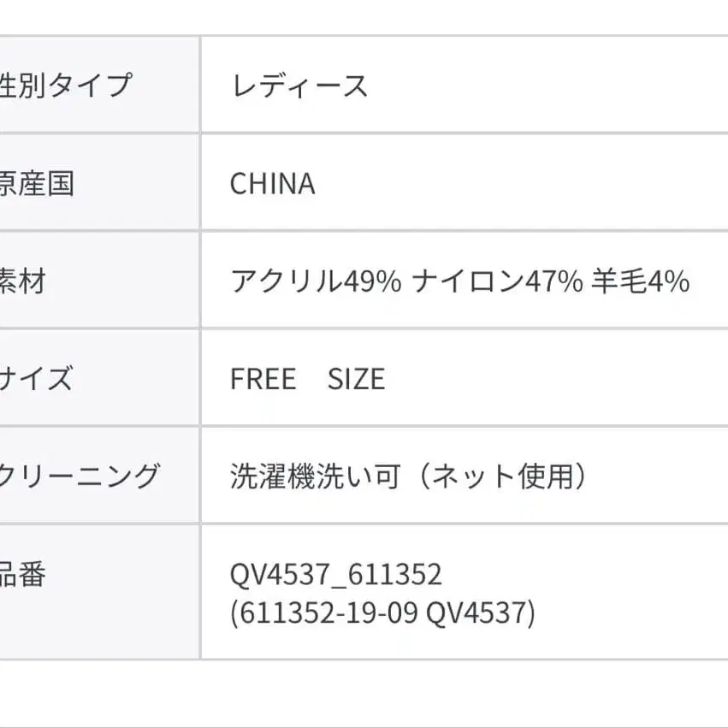
Task: Click the 611352-19-09 code in parentheses
Action: pyautogui.click(x=323, y=613)
